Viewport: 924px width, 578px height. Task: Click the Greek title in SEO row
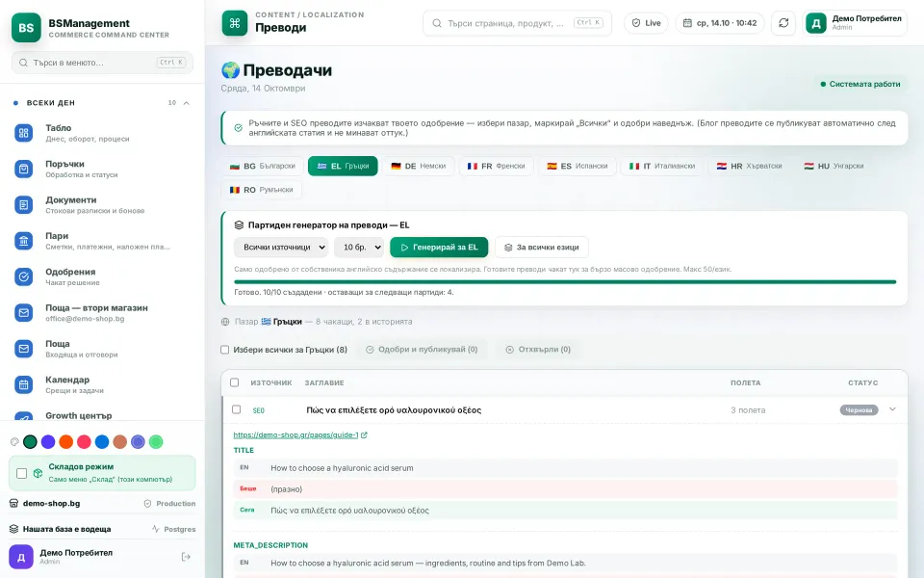coord(394,410)
